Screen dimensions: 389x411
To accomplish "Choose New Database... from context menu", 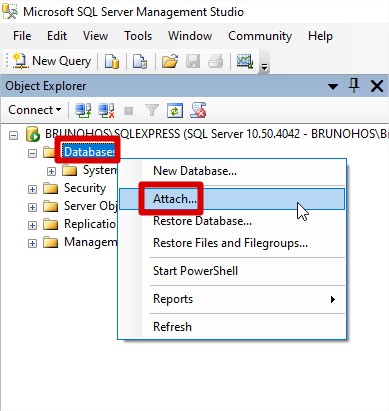I will click(232, 171).
